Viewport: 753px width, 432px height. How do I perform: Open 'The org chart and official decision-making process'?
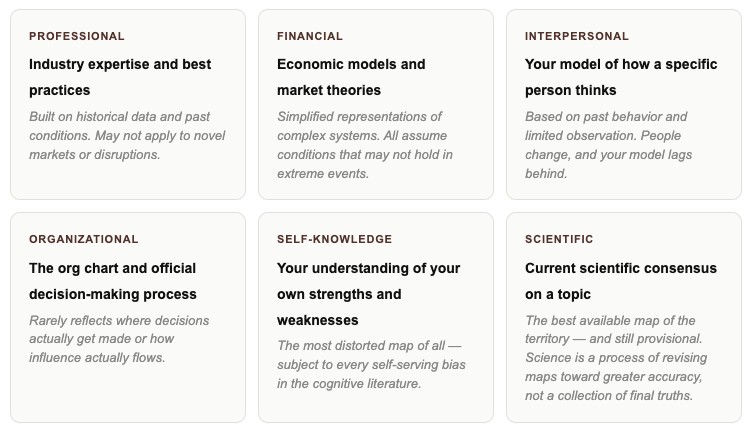pos(113,281)
